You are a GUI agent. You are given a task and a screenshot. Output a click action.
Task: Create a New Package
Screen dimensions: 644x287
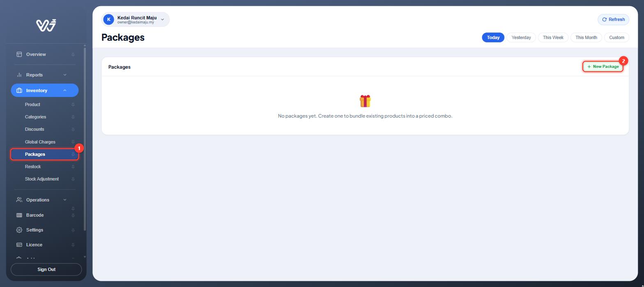point(603,67)
